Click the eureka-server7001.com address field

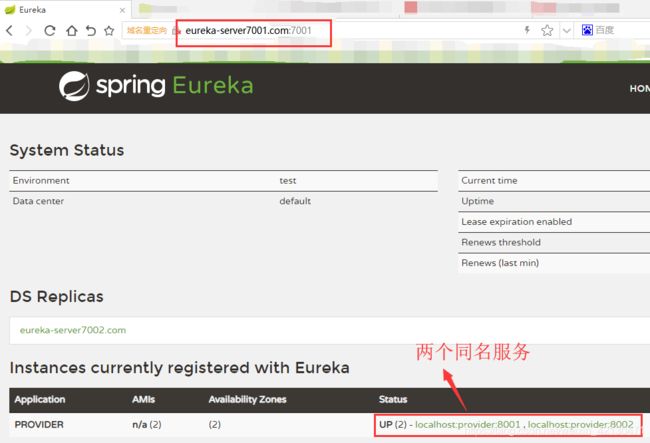tap(248, 30)
